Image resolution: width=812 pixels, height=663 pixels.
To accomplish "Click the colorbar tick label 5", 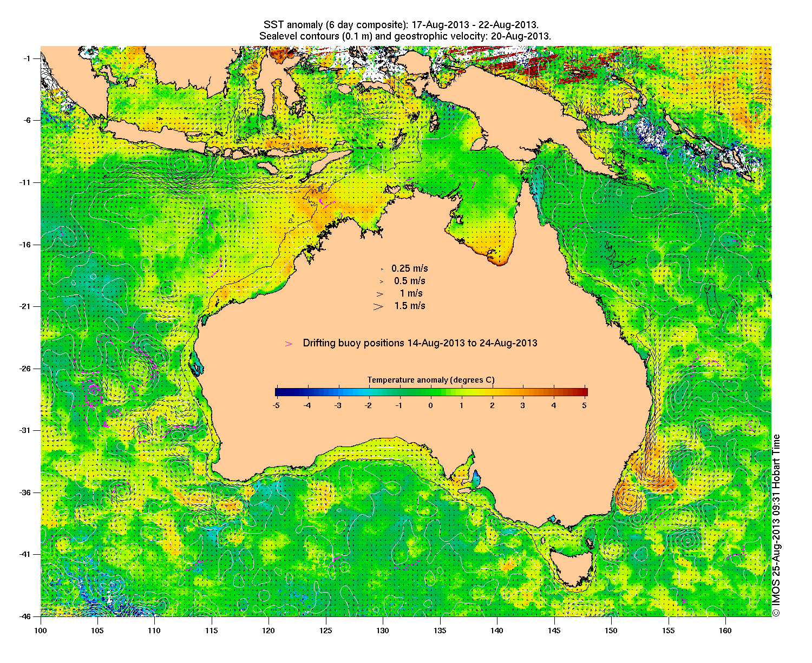I will (585, 405).
